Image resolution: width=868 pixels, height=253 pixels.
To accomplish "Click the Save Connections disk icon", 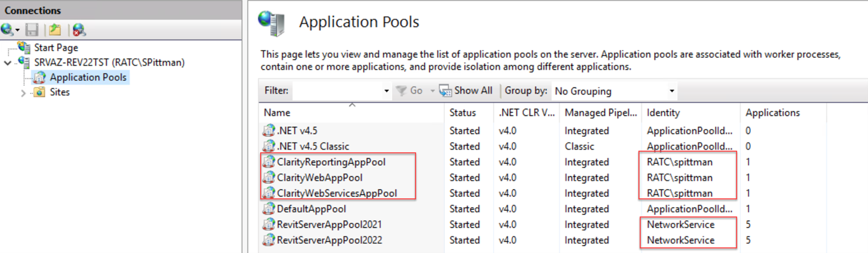I will 32,30.
